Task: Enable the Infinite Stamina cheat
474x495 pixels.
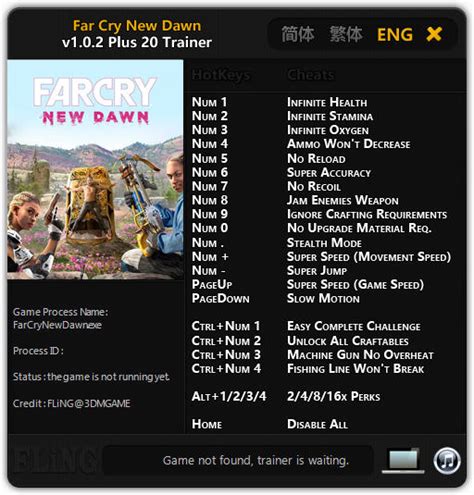Action: [x=330, y=116]
